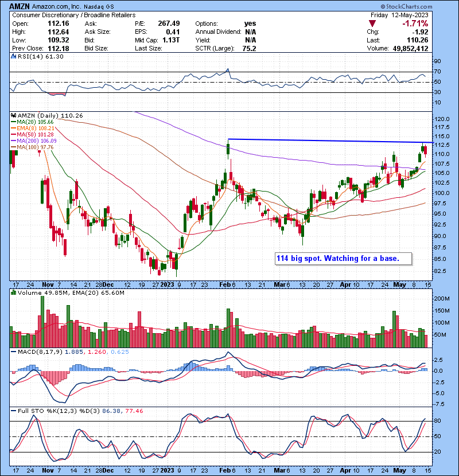This screenshot has width=459, height=476.
Task: Click the MACD(8,17,9) indicator label
Action: coord(40,352)
